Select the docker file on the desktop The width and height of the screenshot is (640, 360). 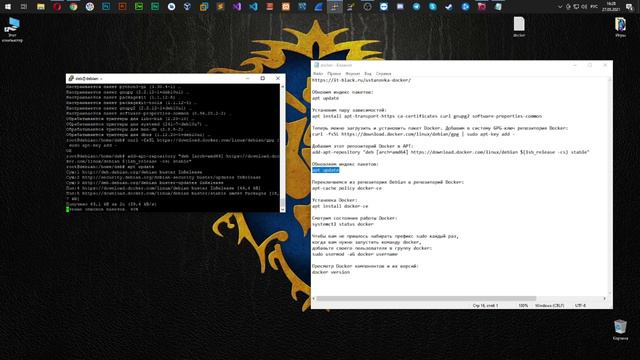click(519, 27)
